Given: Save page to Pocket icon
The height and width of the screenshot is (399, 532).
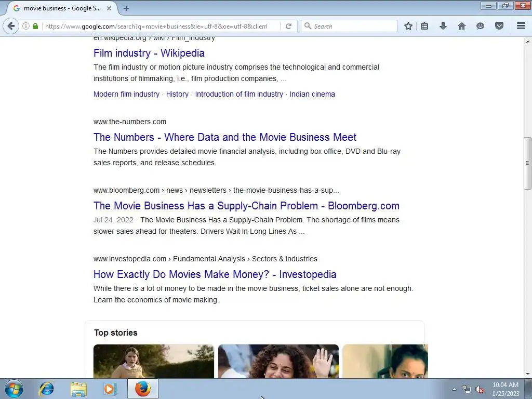Looking at the screenshot, I should click(499, 26).
